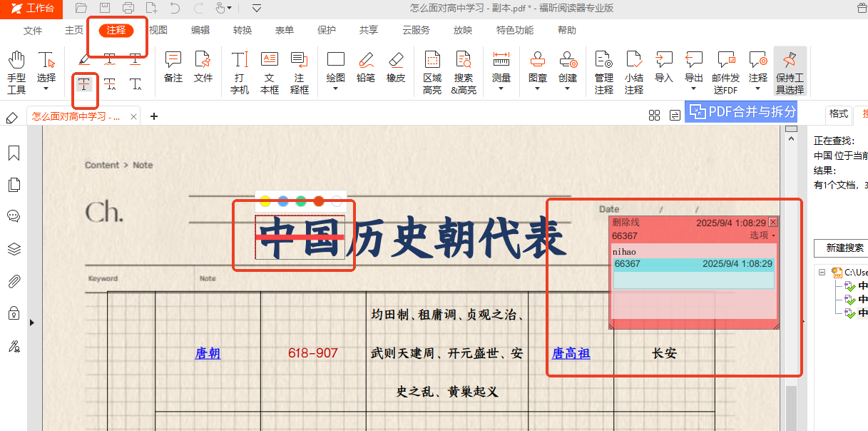Open the Stamp (图章) dropdown
Image resolution: width=868 pixels, height=431 pixels.
538,72
